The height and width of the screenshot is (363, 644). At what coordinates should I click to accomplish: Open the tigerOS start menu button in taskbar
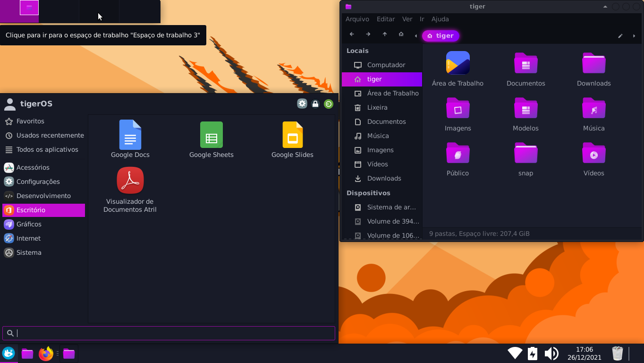click(x=8, y=353)
